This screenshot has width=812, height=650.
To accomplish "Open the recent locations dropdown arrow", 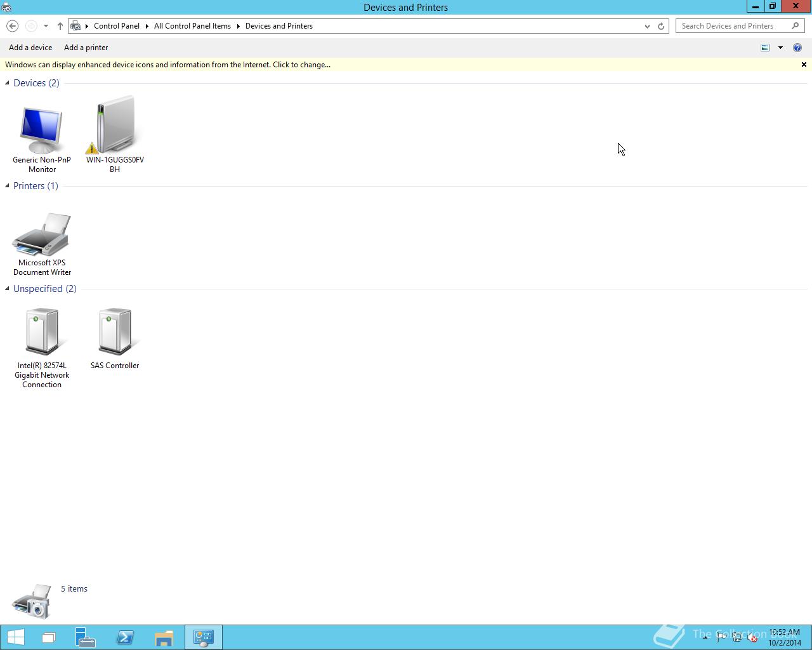I will point(46,26).
